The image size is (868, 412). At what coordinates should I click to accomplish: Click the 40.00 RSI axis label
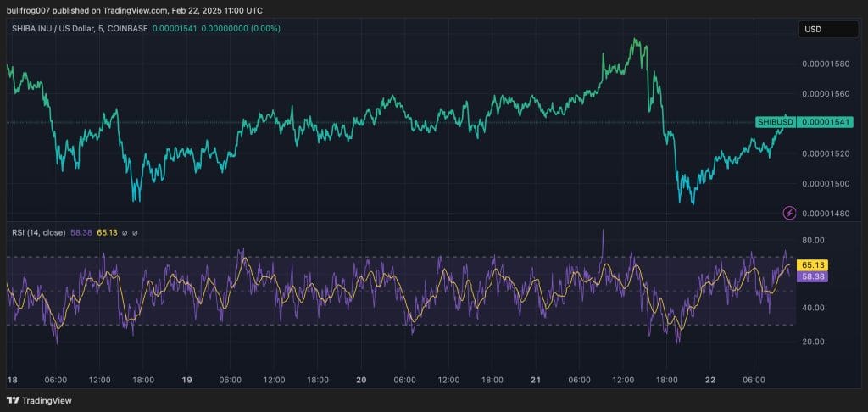click(x=813, y=308)
